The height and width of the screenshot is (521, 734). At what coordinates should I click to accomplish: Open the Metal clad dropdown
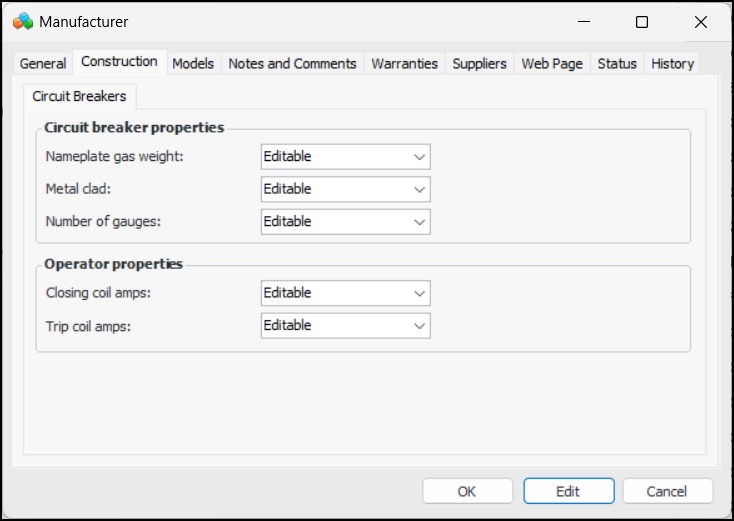(x=345, y=189)
